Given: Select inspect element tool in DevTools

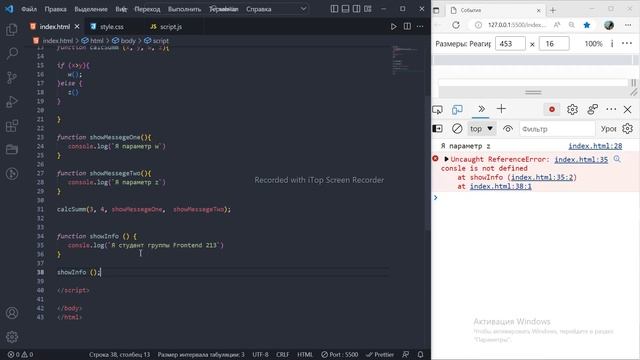Looking at the screenshot, I should click(x=437, y=109).
